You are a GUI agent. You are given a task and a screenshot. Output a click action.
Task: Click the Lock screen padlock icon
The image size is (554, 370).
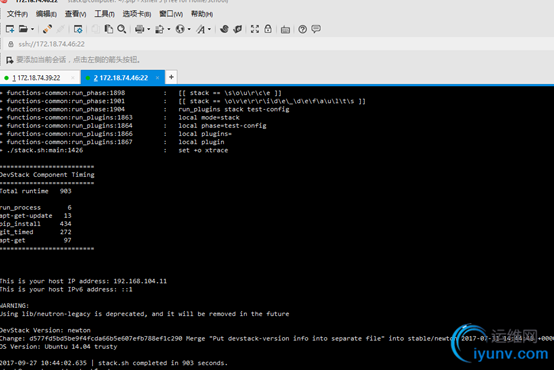pos(268,29)
